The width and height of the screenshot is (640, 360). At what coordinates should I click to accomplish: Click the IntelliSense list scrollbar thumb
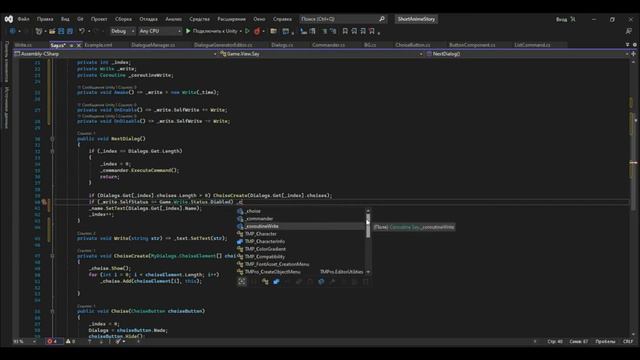[368, 225]
